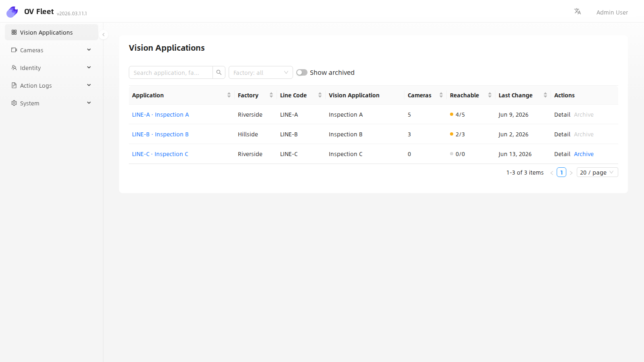
Task: Expand the Cameras menu chevron
Action: (89, 50)
